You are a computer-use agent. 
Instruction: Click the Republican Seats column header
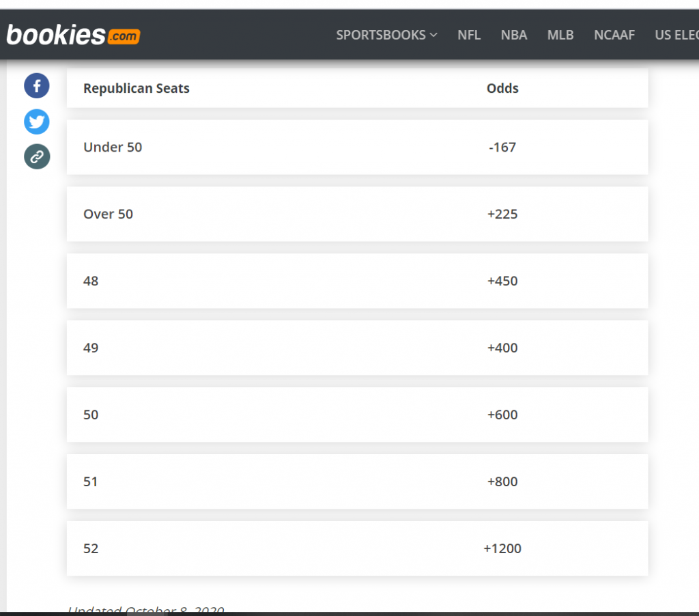pos(137,88)
